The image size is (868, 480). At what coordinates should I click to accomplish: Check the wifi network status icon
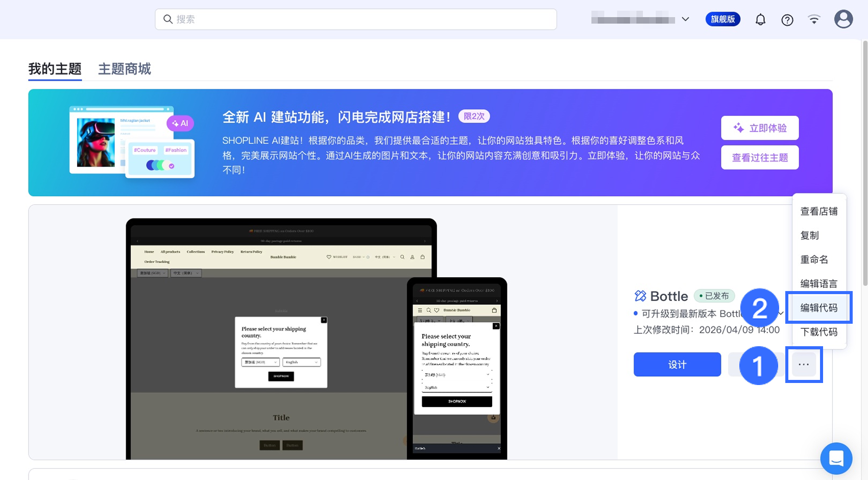click(x=814, y=19)
